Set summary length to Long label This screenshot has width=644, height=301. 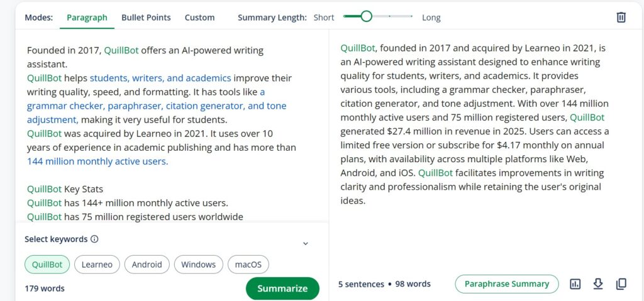431,18
